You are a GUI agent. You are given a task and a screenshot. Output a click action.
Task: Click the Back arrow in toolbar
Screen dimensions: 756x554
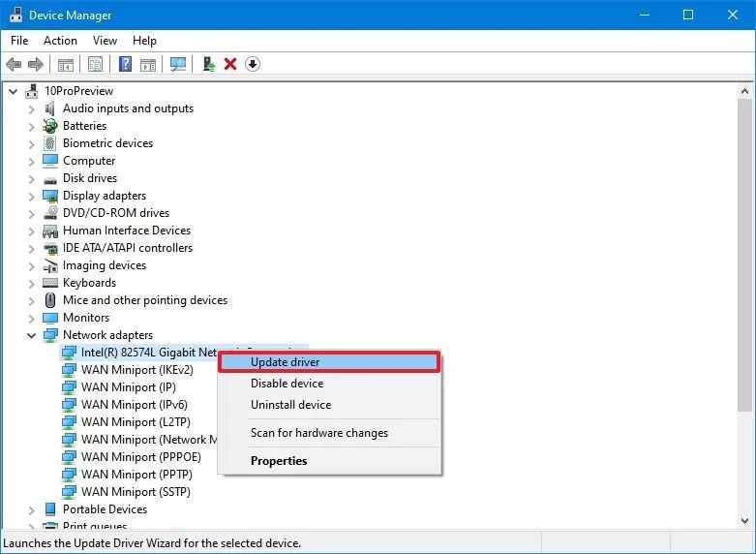pos(14,64)
